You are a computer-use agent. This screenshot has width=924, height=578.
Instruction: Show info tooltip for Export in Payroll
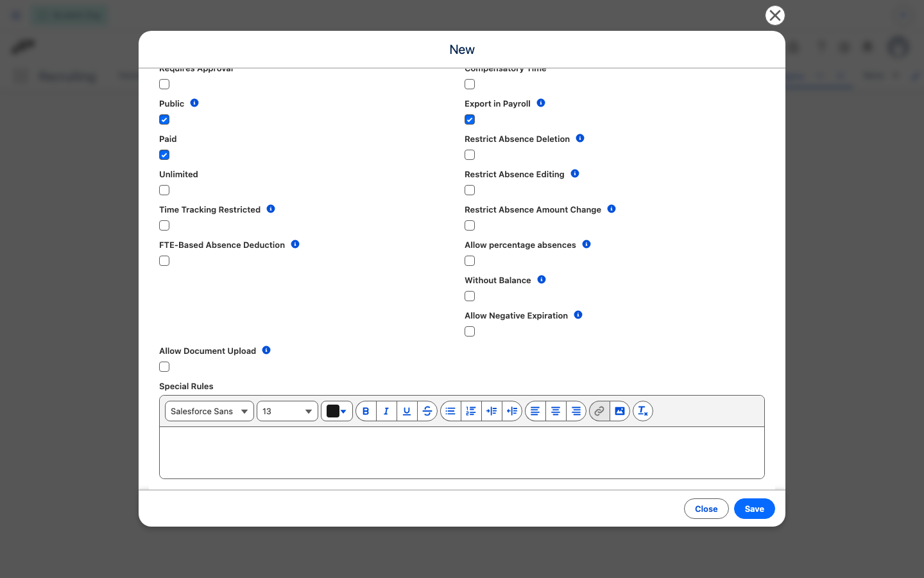coord(541,103)
